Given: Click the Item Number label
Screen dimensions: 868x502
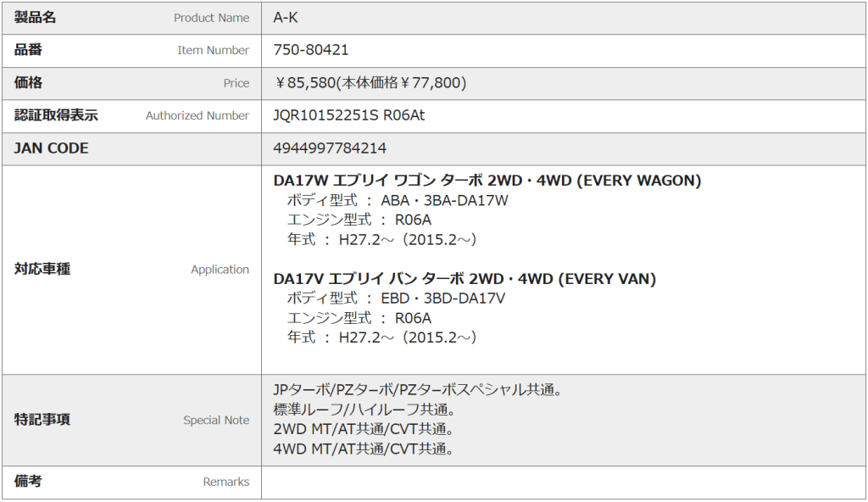Looking at the screenshot, I should 213,50.
